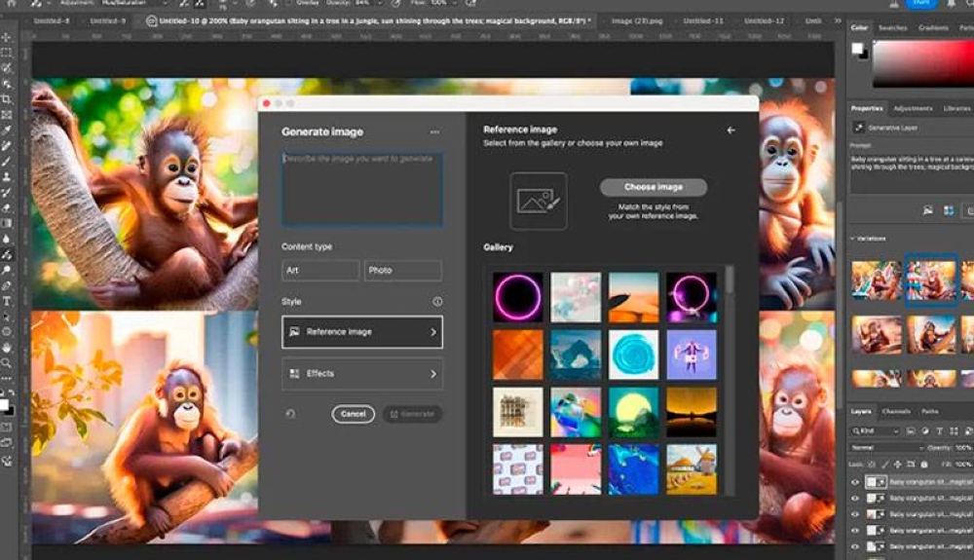Choose Art content type
Viewport: 974px width, 560px height.
pos(320,271)
